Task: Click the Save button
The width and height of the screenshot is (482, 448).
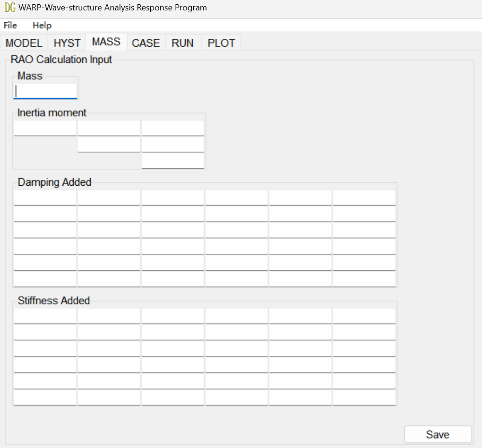Action: point(437,434)
